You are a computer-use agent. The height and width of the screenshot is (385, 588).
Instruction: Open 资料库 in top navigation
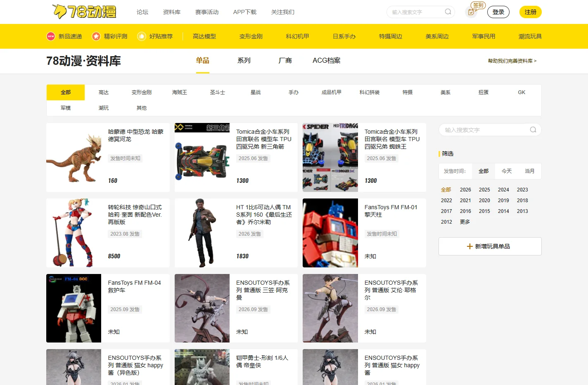click(172, 12)
